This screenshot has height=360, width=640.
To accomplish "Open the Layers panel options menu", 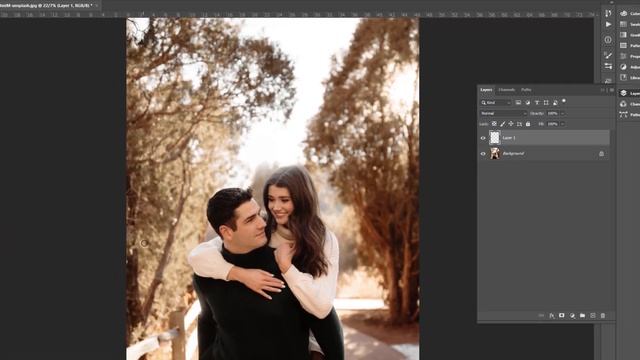I will pyautogui.click(x=611, y=90).
